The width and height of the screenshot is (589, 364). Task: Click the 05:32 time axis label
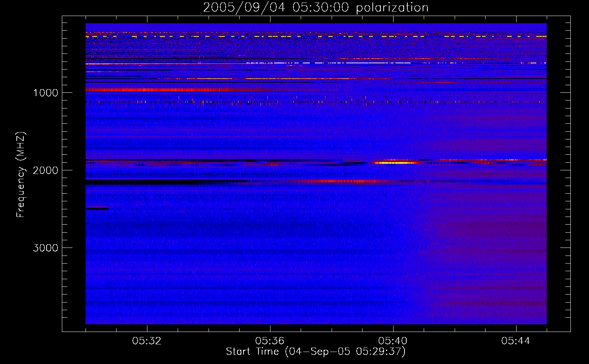[147, 341]
